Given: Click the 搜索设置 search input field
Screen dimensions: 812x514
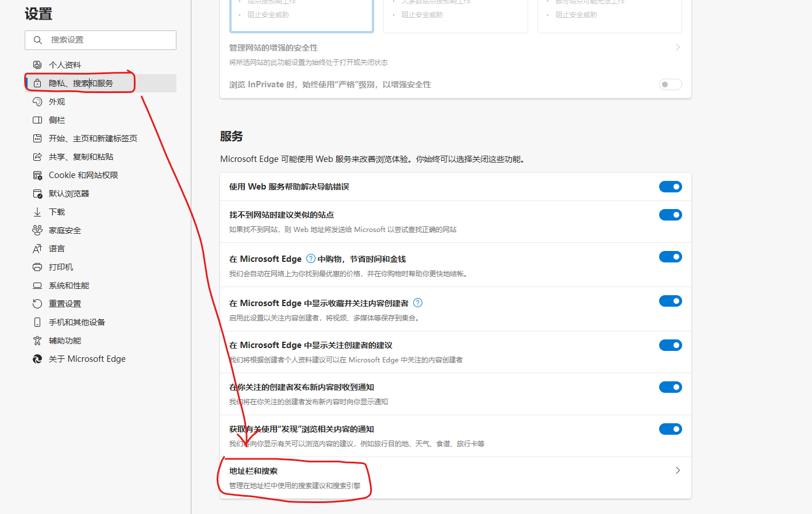Looking at the screenshot, I should (101, 40).
